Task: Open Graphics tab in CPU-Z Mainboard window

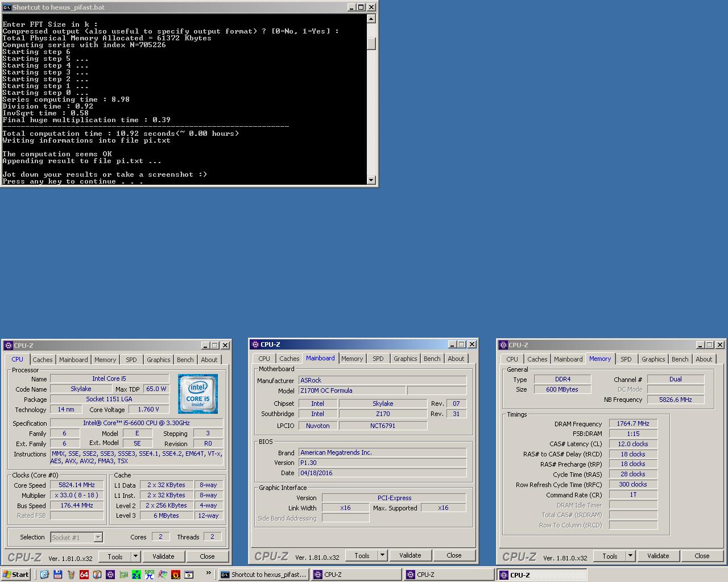Action: tap(406, 359)
